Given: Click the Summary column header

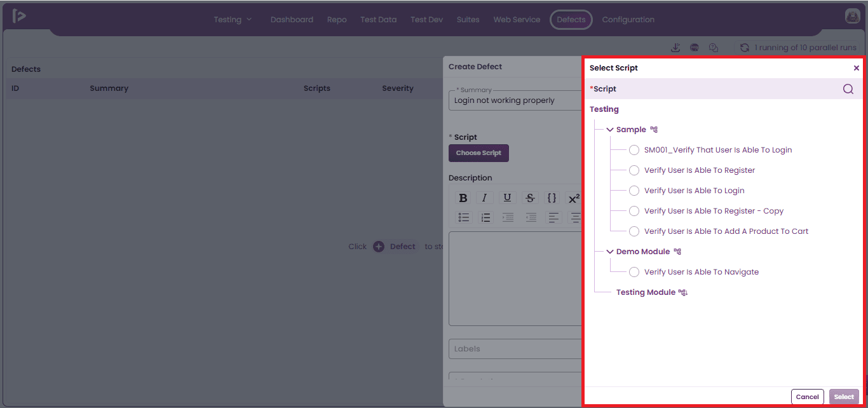Looking at the screenshot, I should pos(109,88).
